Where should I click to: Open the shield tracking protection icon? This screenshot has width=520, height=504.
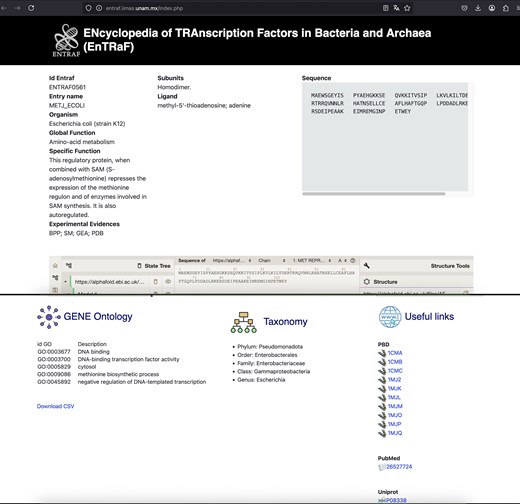88,8
